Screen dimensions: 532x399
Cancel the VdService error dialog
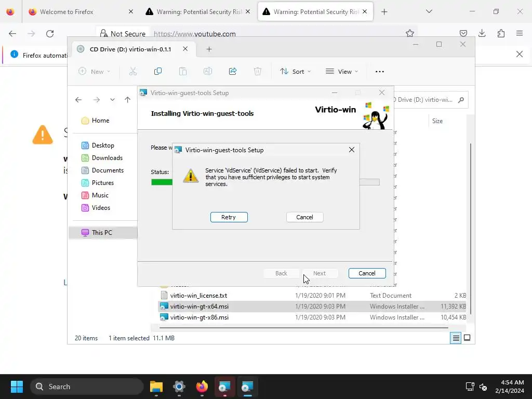[x=304, y=217]
